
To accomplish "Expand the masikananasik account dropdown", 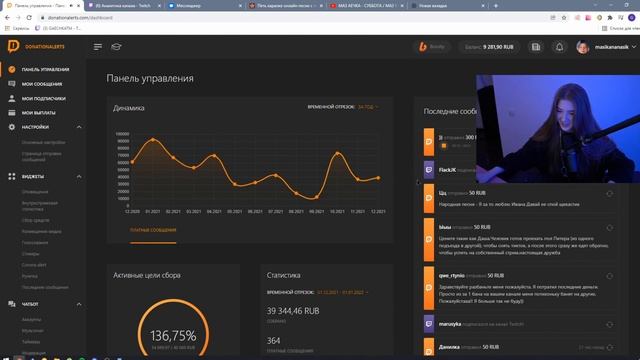I will 615,47.
